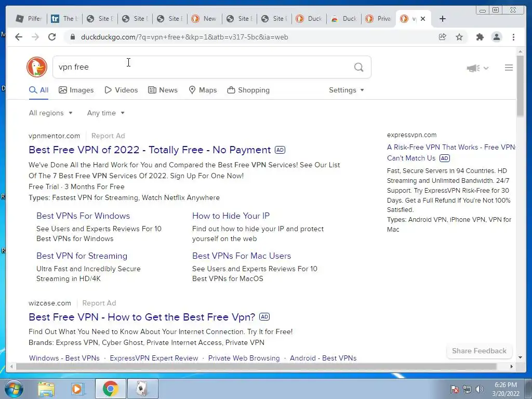Switch to Shopping results
Viewport: 532px width, 399px height.
pyautogui.click(x=248, y=90)
